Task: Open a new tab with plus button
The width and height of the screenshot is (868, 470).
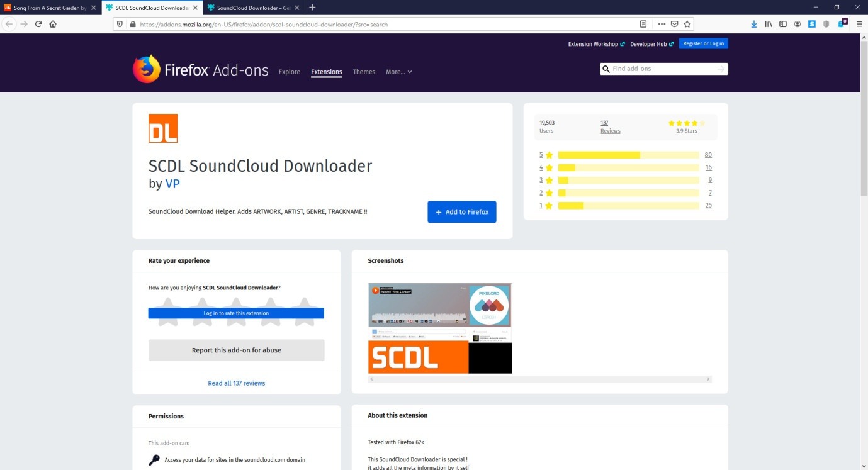Action: coord(312,8)
